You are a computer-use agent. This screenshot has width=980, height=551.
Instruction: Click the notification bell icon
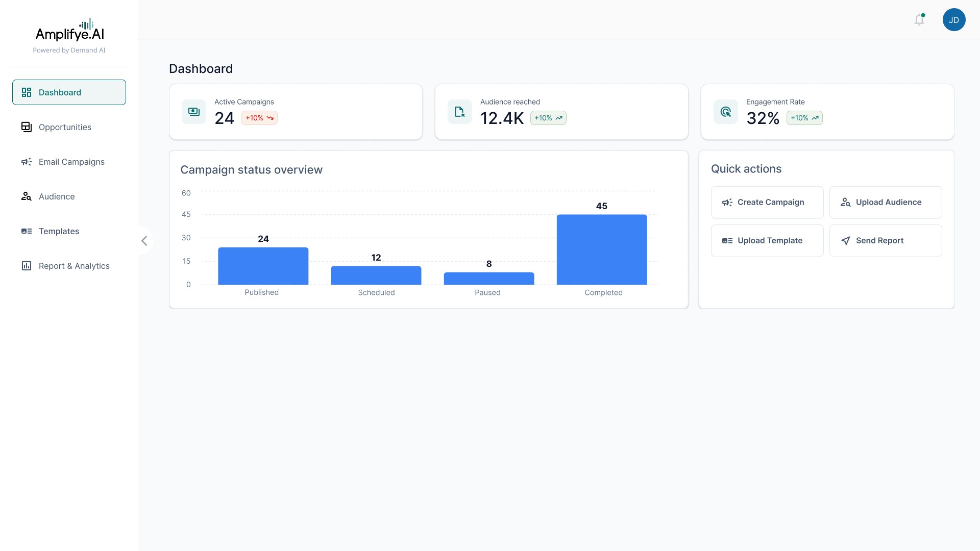pyautogui.click(x=919, y=20)
